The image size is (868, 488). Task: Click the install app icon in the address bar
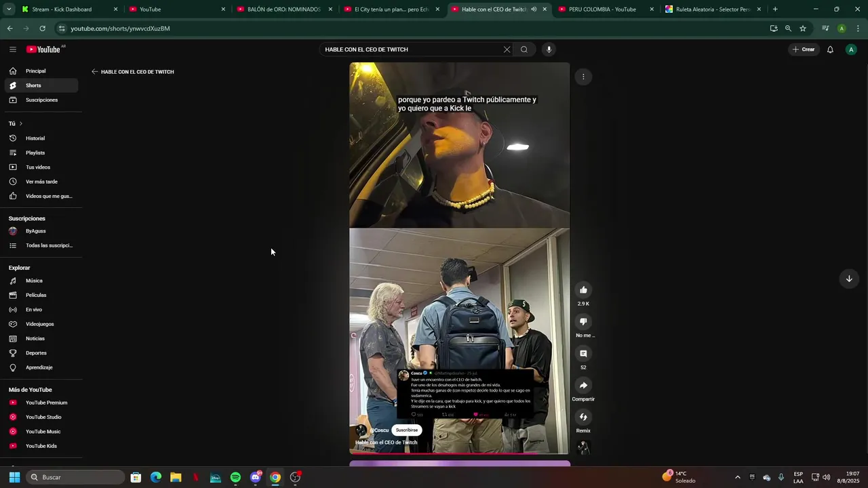point(774,28)
